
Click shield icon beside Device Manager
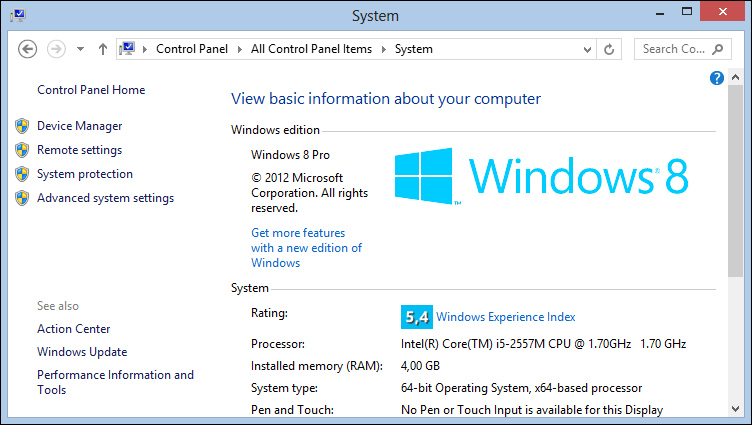point(22,126)
